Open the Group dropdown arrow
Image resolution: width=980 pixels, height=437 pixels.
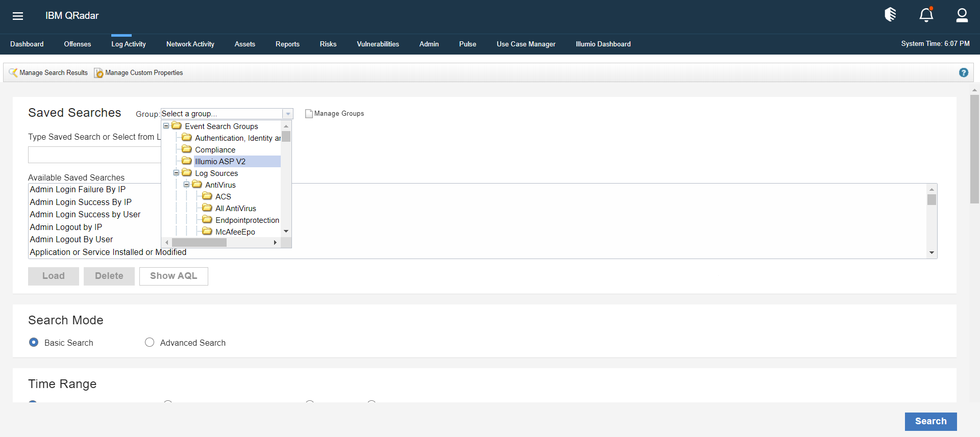pyautogui.click(x=288, y=114)
